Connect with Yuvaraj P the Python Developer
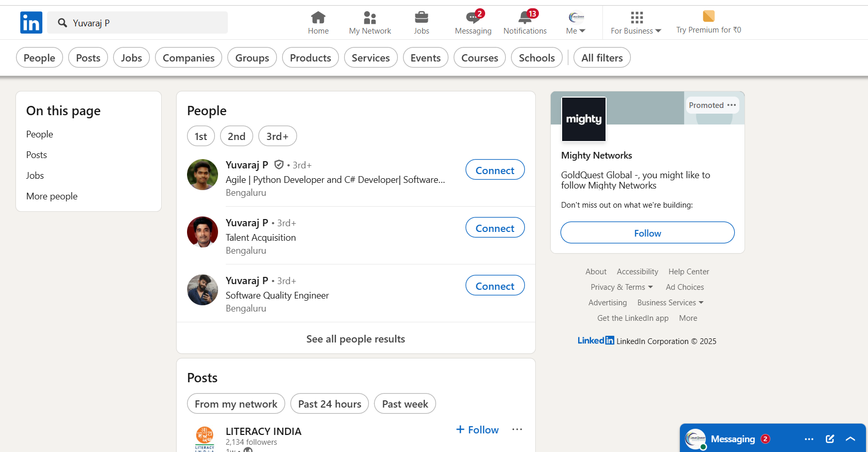Image resolution: width=868 pixels, height=452 pixels. point(495,170)
